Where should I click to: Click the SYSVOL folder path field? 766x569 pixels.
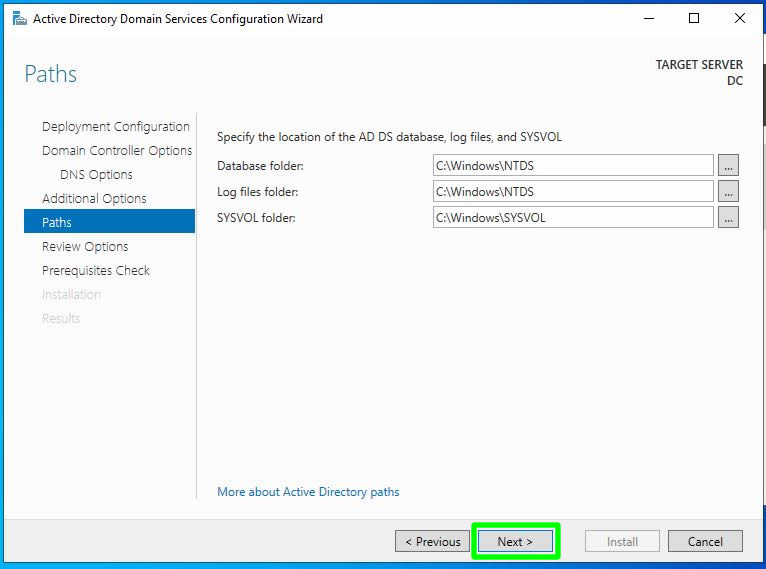(573, 217)
